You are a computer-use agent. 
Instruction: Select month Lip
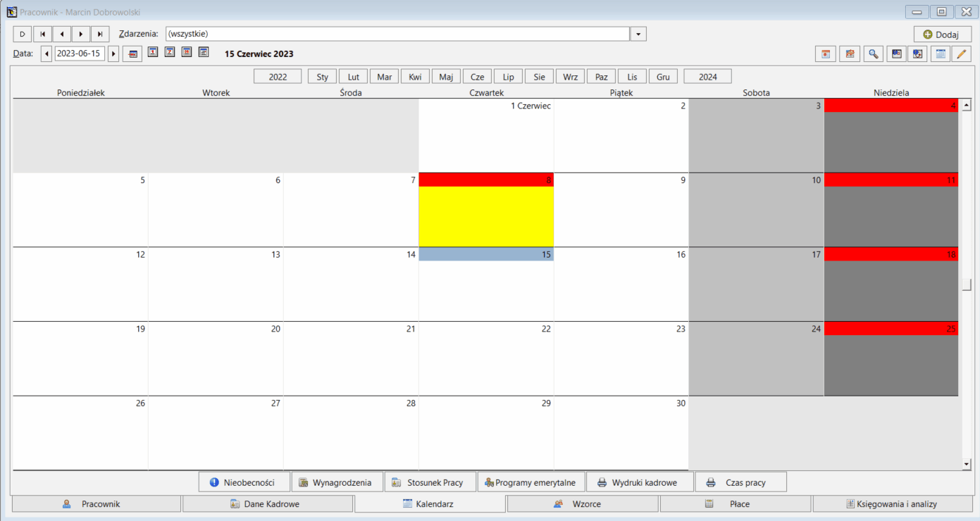click(x=508, y=77)
